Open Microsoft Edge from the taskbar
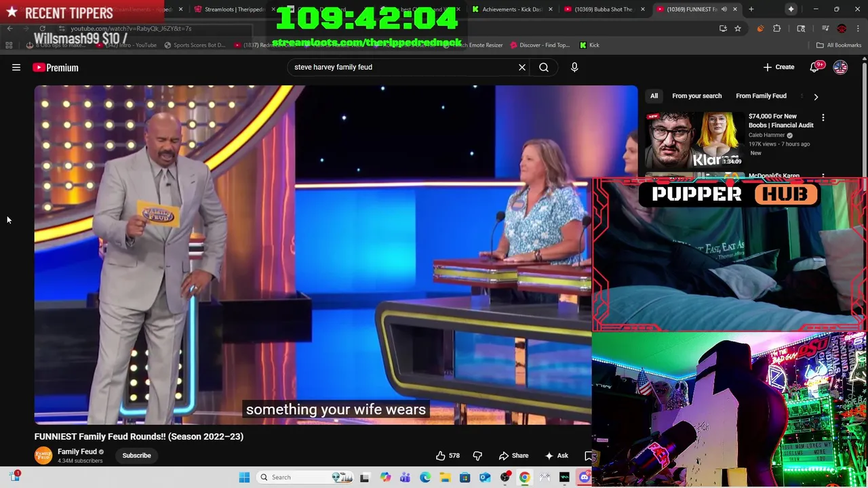Viewport: 868px width, 488px height. pos(425,477)
